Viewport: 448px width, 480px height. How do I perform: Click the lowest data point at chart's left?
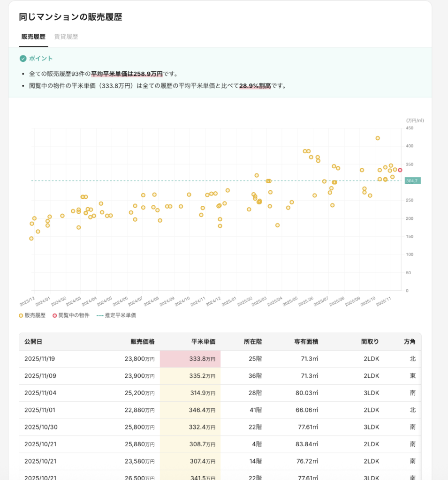(31, 239)
